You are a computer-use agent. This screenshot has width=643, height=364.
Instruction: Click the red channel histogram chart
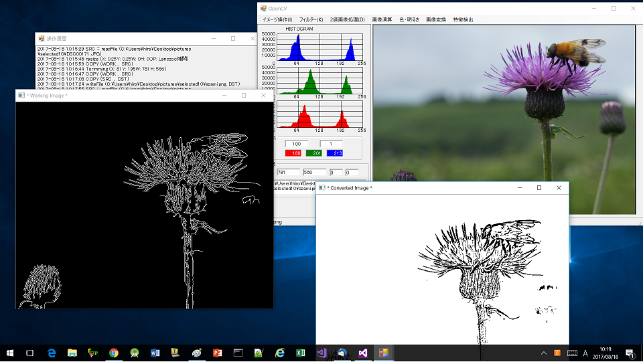coord(320,114)
